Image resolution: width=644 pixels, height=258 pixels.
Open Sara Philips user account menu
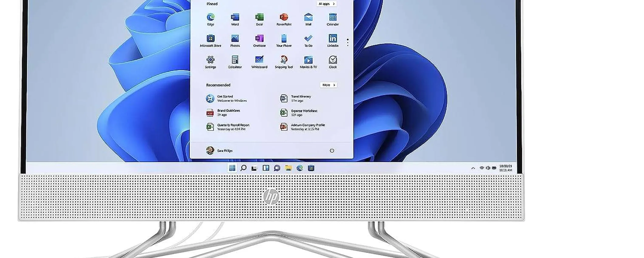(219, 150)
